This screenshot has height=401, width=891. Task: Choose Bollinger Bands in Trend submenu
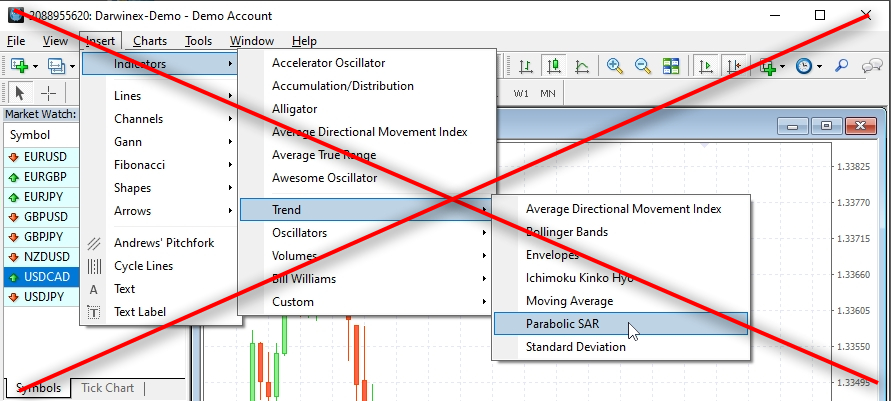621,232
